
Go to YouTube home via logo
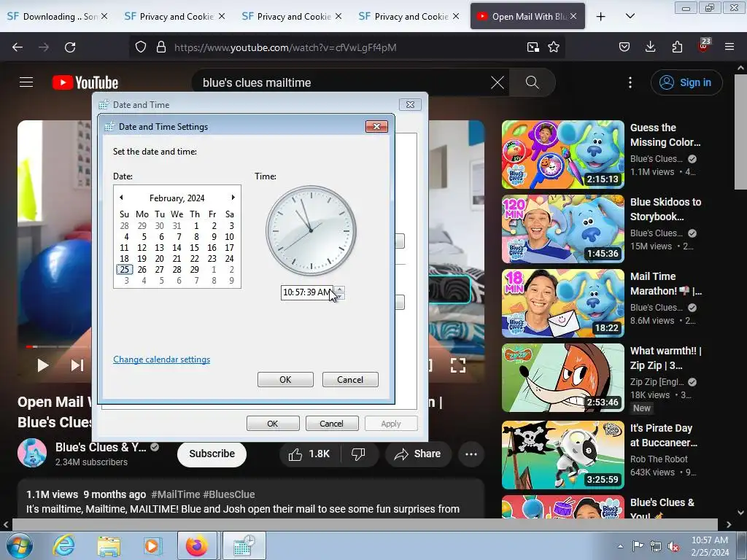pyautogui.click(x=85, y=82)
